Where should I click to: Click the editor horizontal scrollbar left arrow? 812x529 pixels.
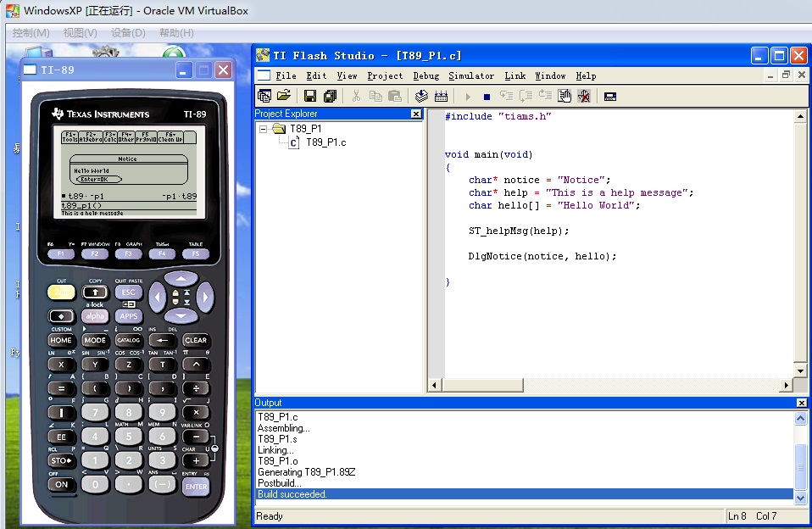(x=434, y=385)
